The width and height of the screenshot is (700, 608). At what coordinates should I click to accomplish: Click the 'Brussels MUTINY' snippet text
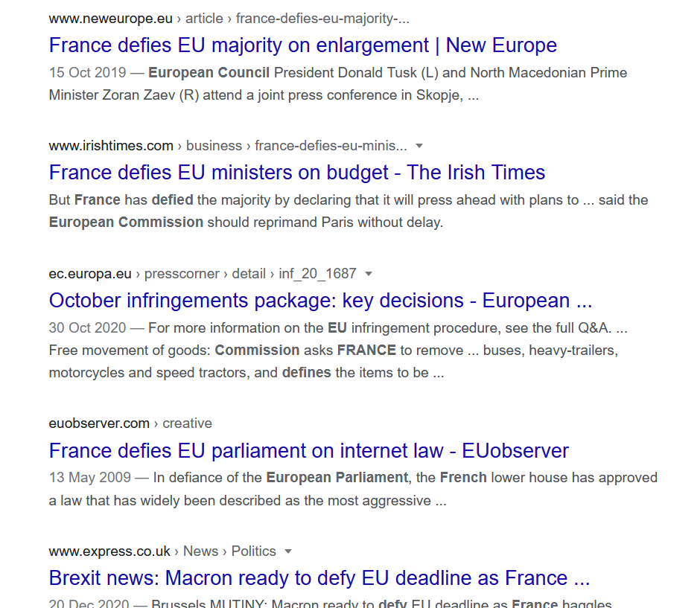pos(209,603)
